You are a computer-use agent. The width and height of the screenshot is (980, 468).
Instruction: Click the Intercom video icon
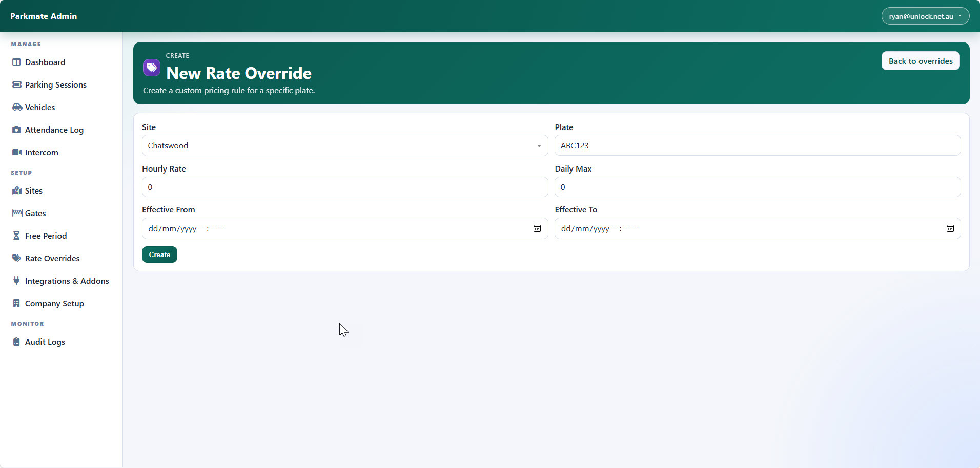[17, 153]
